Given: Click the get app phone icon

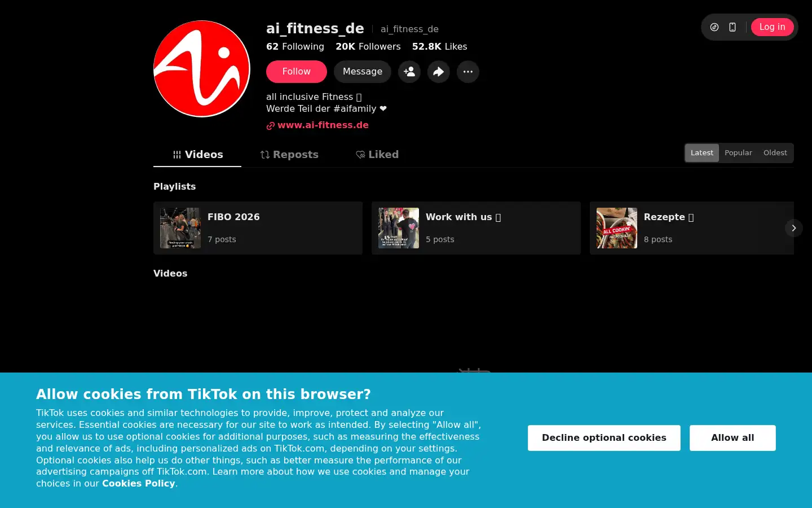Looking at the screenshot, I should (732, 27).
